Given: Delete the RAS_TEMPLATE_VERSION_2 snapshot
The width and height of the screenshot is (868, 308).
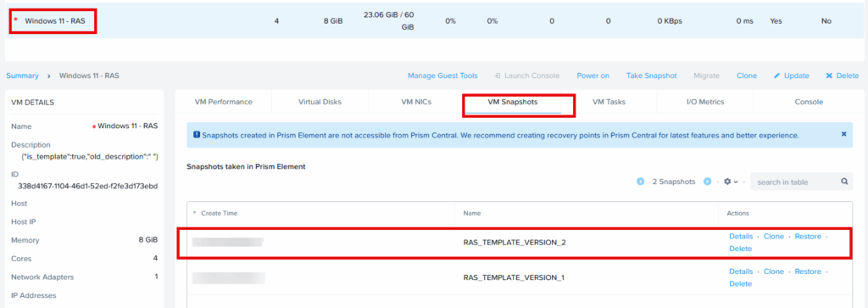Looking at the screenshot, I should coord(741,249).
